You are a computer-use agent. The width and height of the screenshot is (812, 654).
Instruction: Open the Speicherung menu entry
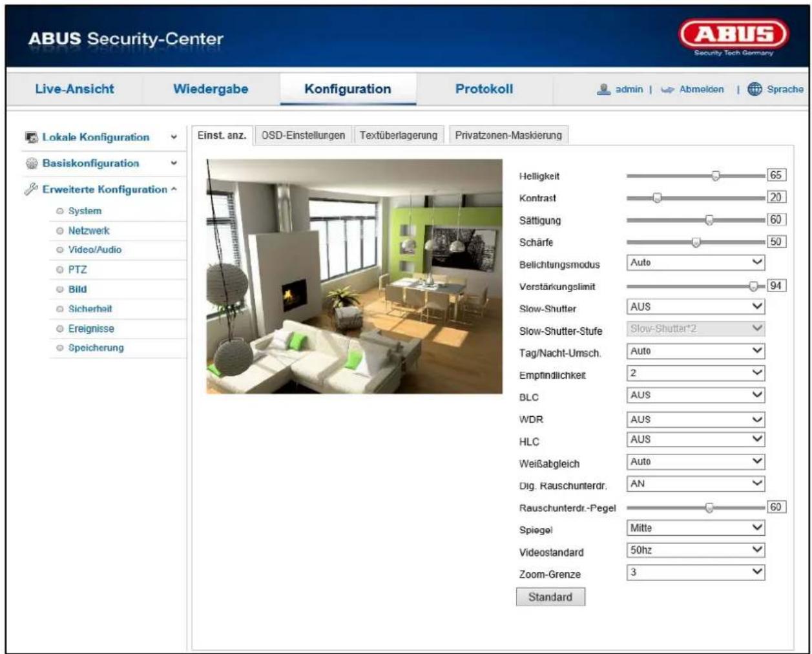coord(96,348)
